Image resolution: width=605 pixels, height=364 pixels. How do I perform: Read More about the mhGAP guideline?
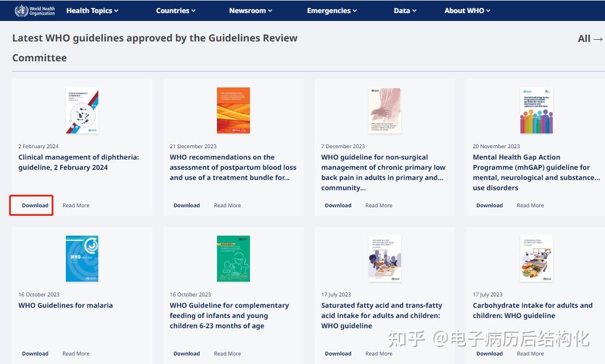531,206
